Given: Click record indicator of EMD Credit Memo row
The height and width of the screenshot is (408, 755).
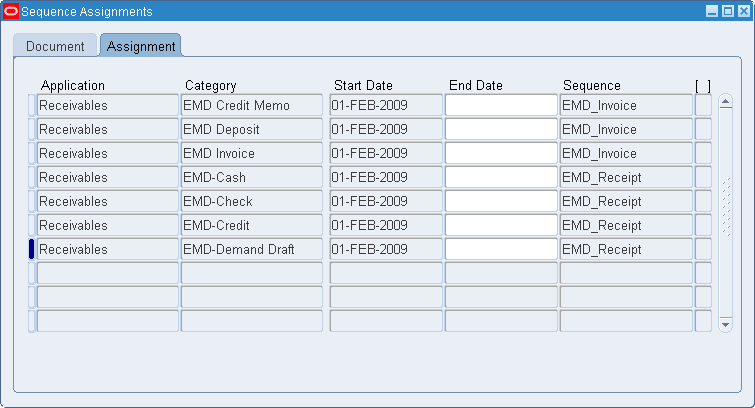Looking at the screenshot, I should 31,105.
